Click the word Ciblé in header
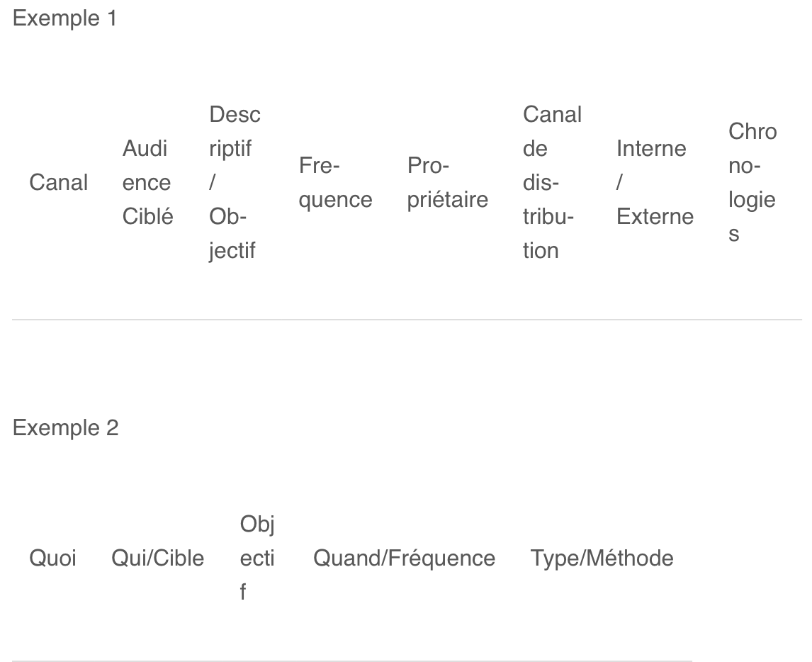Screen dimensions: 812x662 [x=147, y=216]
